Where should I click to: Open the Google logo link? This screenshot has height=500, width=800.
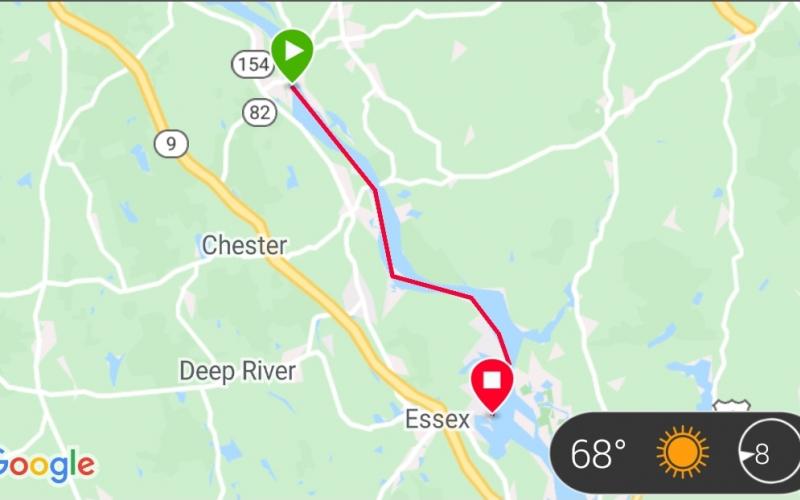(x=45, y=465)
